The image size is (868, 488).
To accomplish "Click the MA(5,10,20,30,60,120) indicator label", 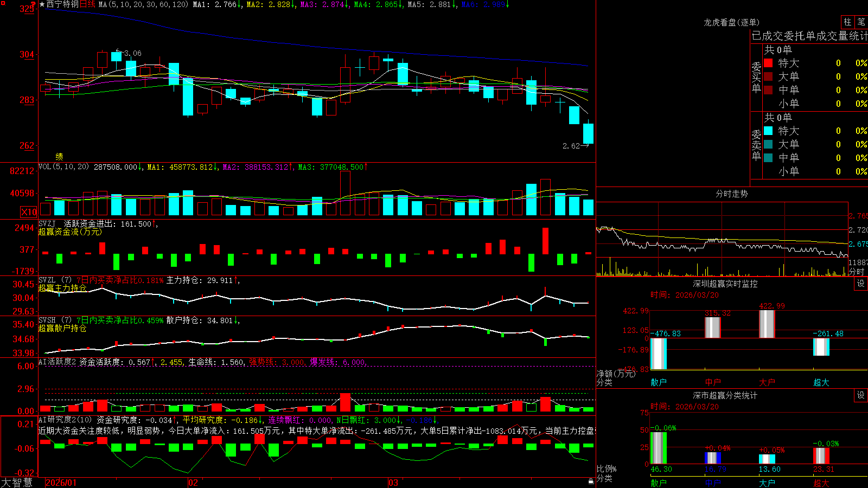I will (x=143, y=4).
